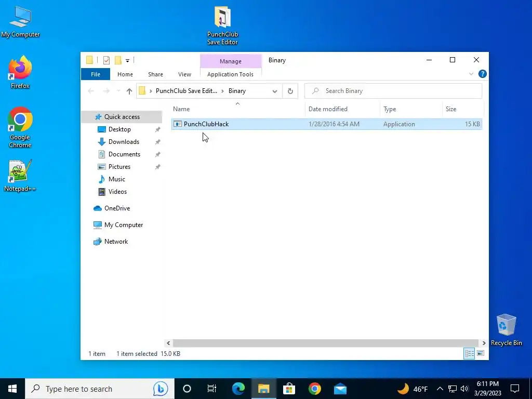Open Videos in the navigation pane
Screen dimensions: 532x399
click(x=117, y=192)
